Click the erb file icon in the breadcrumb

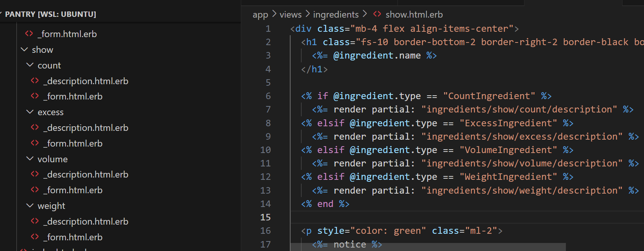point(377,14)
